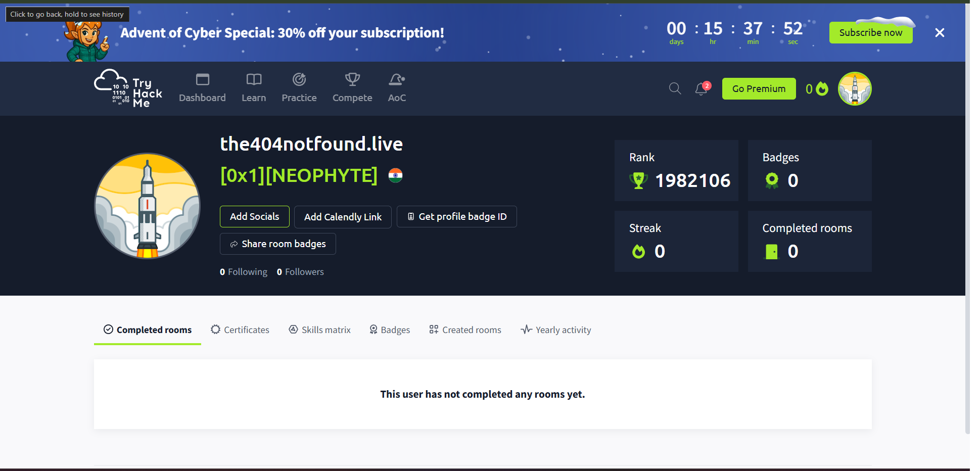
Task: Click the Streak flame icon in stats
Action: [x=639, y=251]
